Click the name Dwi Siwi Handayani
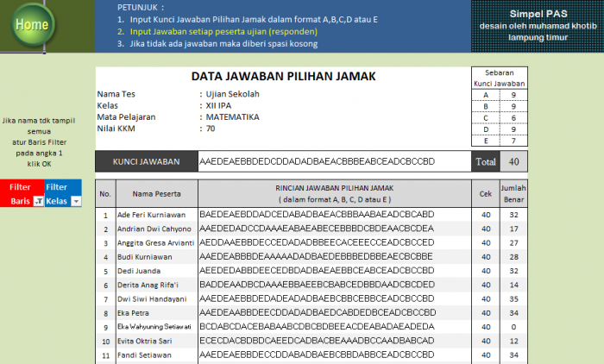Viewport: 604px width, 364px height. (152, 299)
